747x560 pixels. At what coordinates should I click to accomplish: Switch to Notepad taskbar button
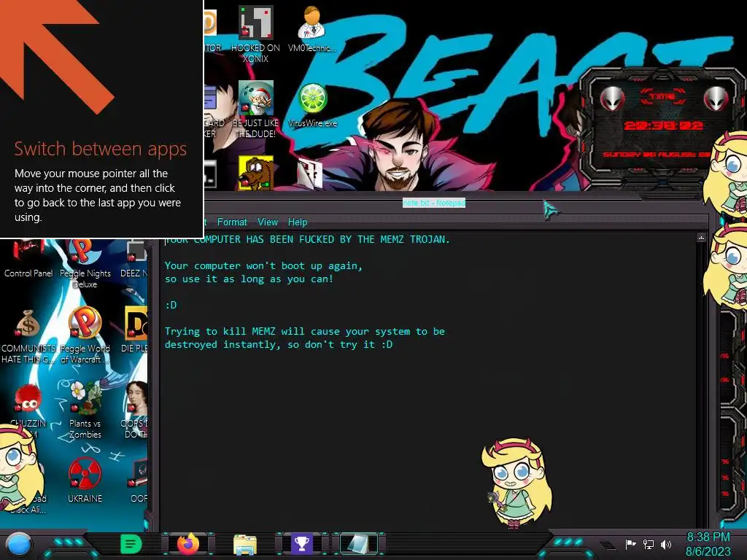359,544
